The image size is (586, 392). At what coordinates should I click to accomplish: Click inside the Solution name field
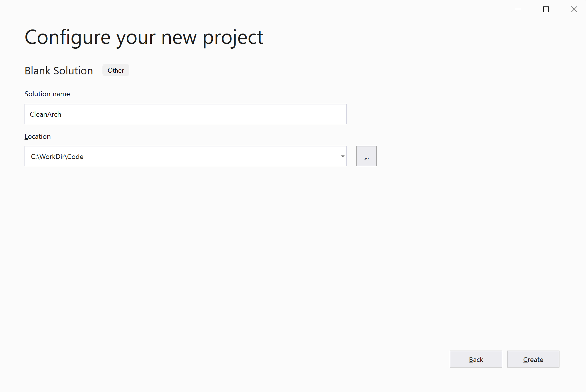coord(186,114)
